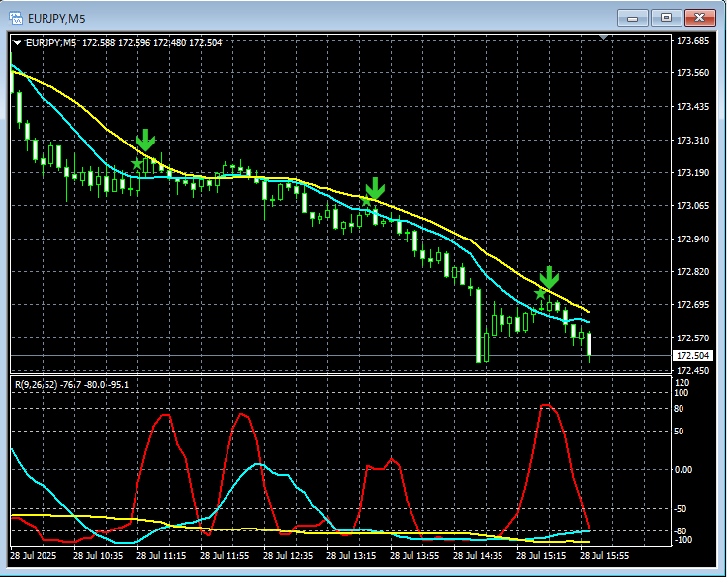The height and width of the screenshot is (577, 728).
Task: Click the EURJPY,M5 OHLC price text
Action: click(151, 43)
